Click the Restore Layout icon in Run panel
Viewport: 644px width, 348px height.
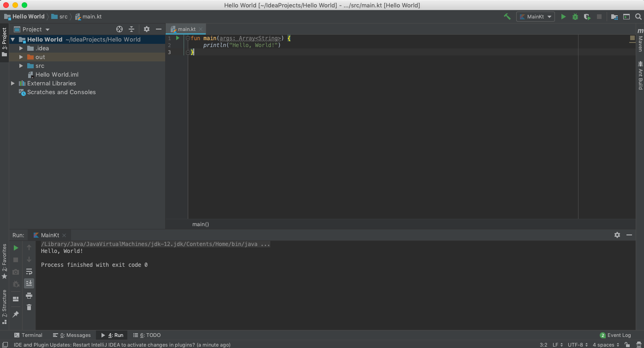pos(16,299)
